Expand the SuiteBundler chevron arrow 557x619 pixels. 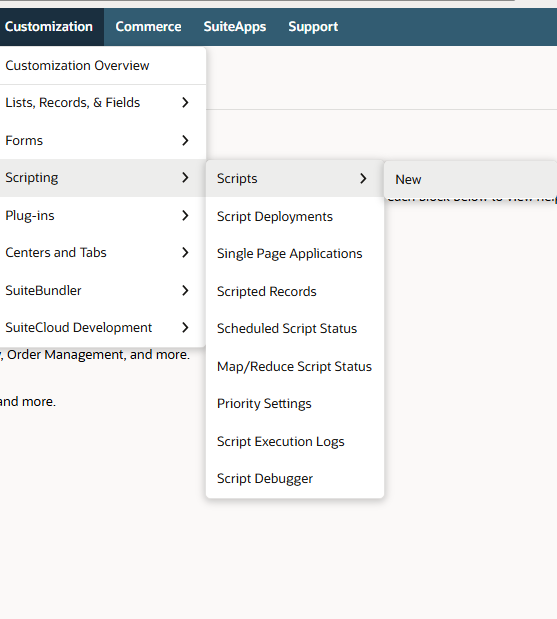[185, 291]
